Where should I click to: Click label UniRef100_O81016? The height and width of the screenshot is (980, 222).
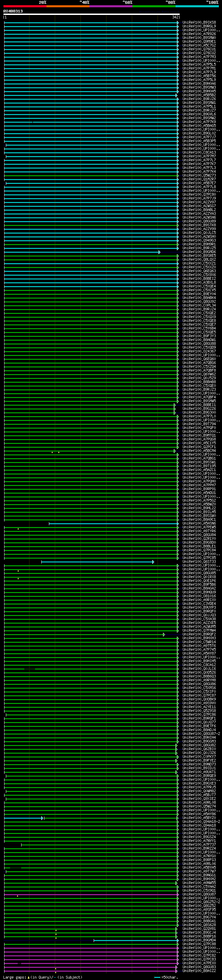coord(199,597)
